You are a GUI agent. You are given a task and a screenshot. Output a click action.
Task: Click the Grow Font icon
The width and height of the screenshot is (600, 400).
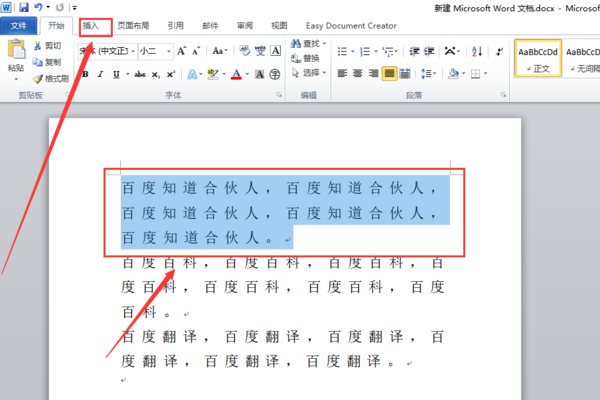181,51
